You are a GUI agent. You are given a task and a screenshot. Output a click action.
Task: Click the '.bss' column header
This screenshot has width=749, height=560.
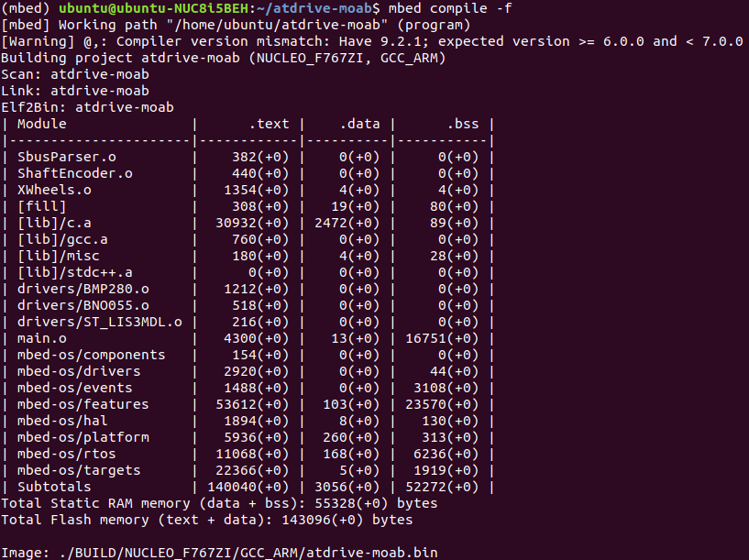(x=463, y=124)
